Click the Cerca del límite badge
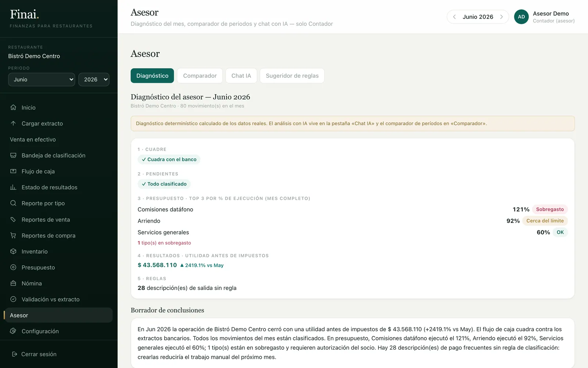This screenshot has width=588, height=368. pos(545,221)
